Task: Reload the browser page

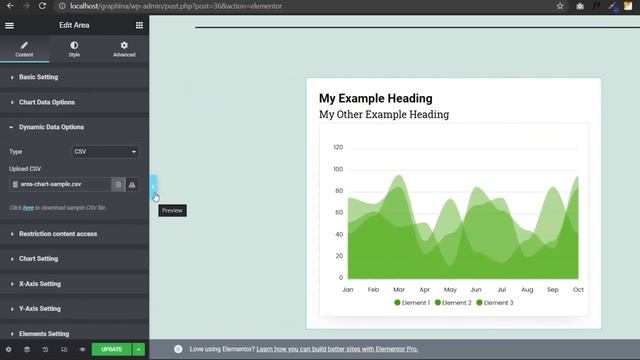Action: tap(42, 6)
